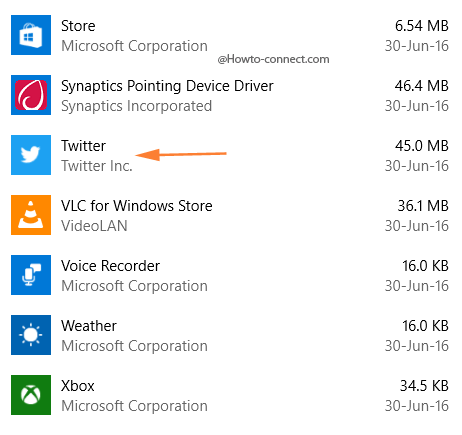The width and height of the screenshot is (462, 435).
Task: Select the VLC traffic cone icon
Action: 31,215
